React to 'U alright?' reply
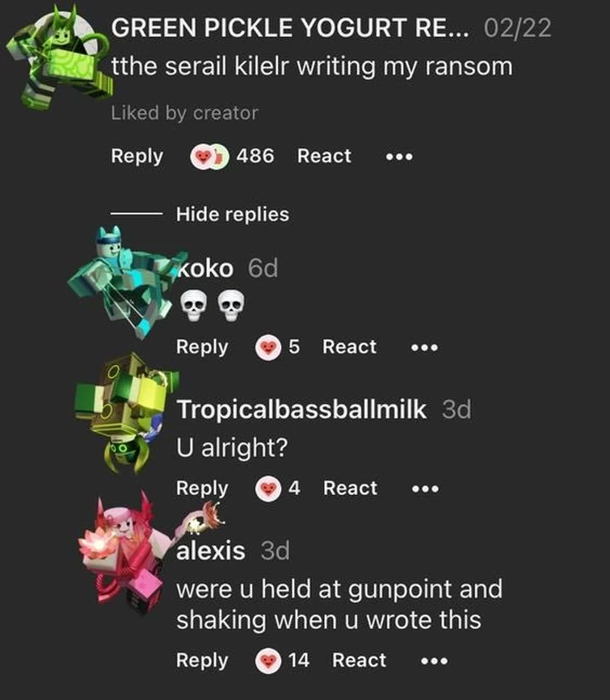 click(x=350, y=488)
